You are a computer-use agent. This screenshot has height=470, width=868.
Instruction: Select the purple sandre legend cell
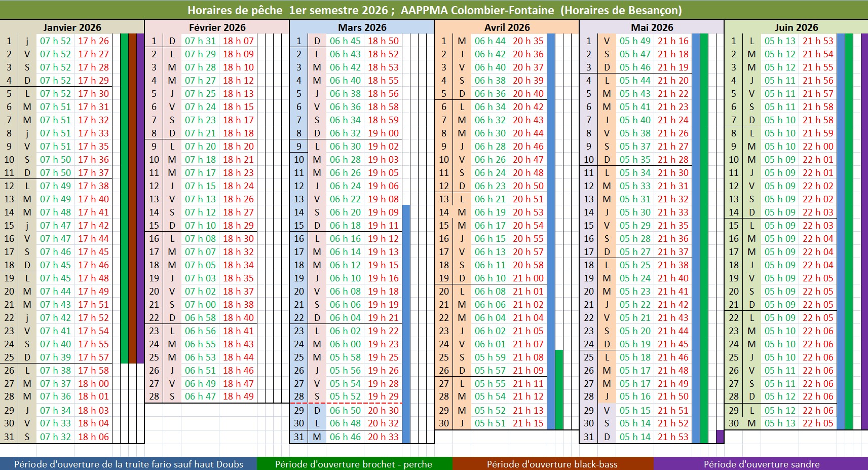tap(761, 464)
